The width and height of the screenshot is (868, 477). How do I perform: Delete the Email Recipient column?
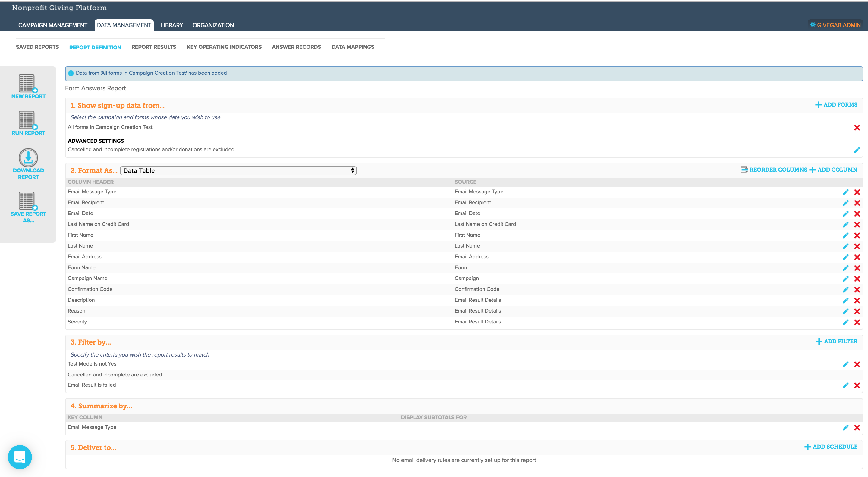coord(857,203)
